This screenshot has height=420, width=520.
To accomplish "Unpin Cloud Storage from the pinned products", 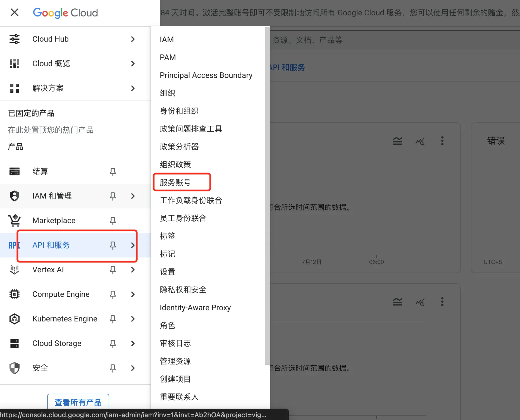I will click(x=113, y=343).
